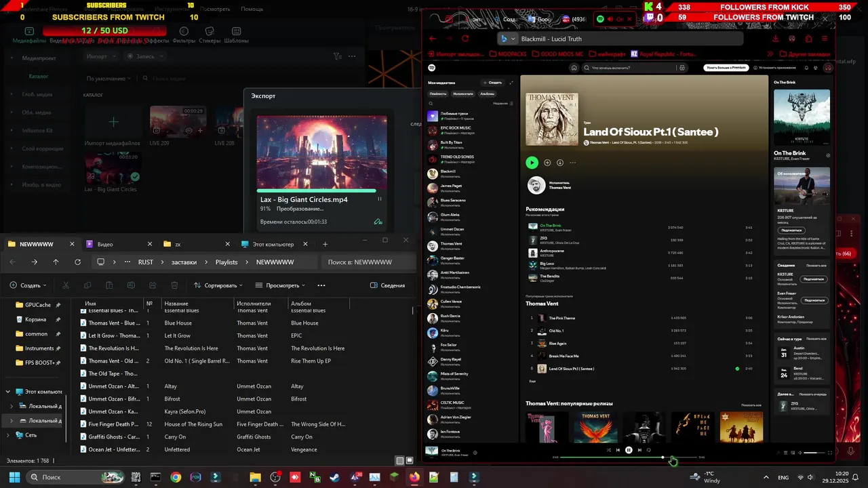Screen dimensions: 868x488
Task: Click Playlists in Explorer breadcrumb path
Action: (226, 262)
